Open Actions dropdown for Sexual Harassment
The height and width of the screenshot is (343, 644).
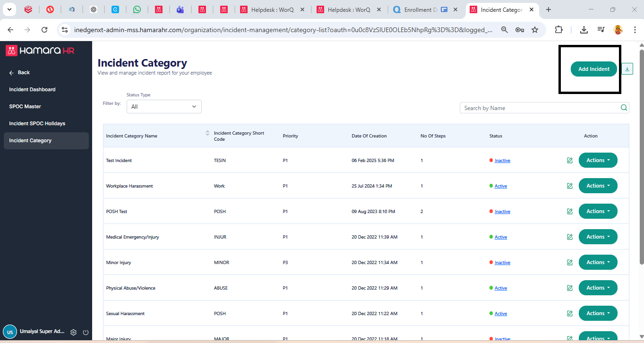pos(598,313)
